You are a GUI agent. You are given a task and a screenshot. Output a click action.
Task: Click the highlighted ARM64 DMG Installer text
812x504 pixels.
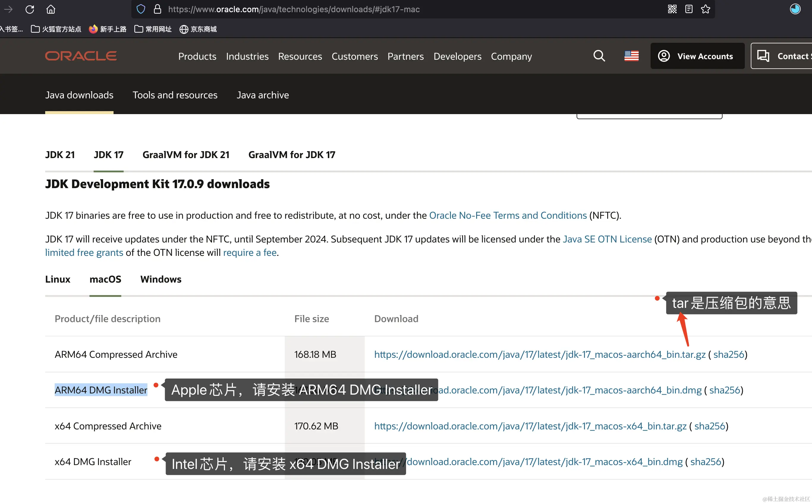coord(101,390)
